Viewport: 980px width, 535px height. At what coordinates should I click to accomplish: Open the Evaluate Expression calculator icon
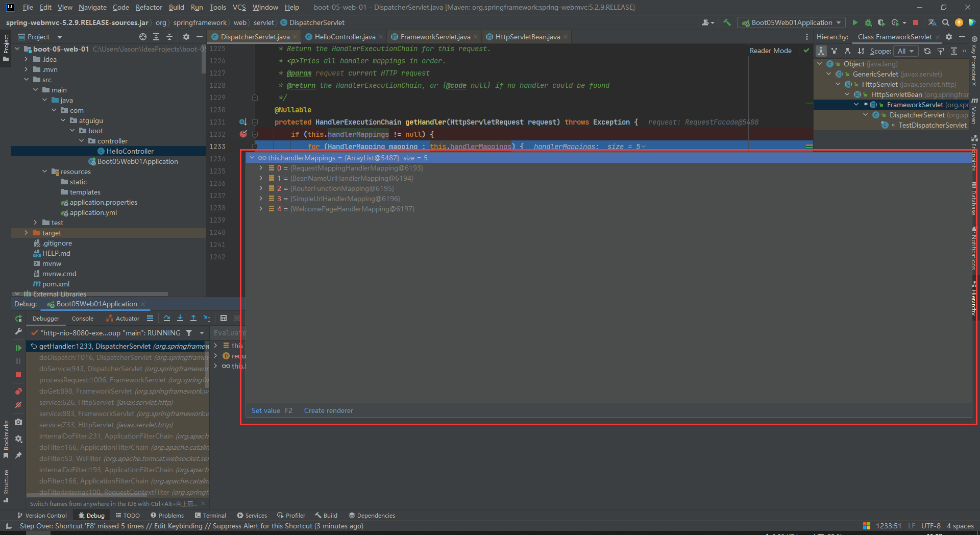coord(223,318)
